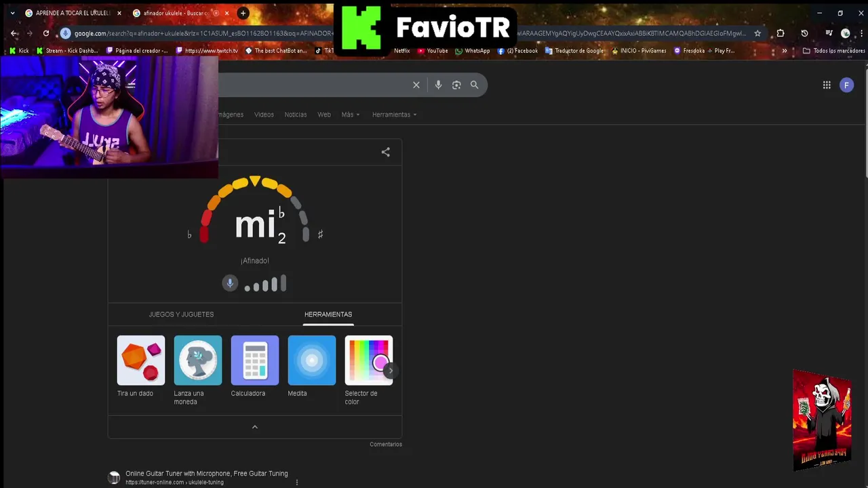Open Stream - Kick Dashboard bookmark
The image size is (868, 488).
pyautogui.click(x=67, y=51)
